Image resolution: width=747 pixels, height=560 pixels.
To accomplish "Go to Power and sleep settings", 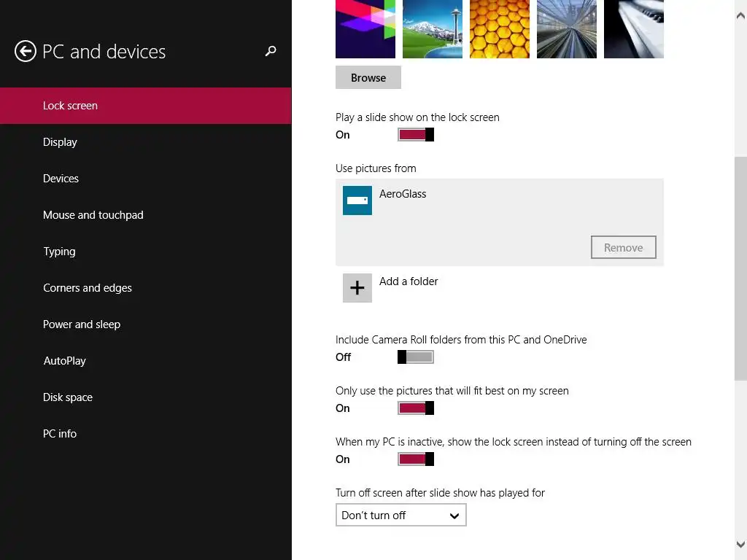I will (82, 324).
